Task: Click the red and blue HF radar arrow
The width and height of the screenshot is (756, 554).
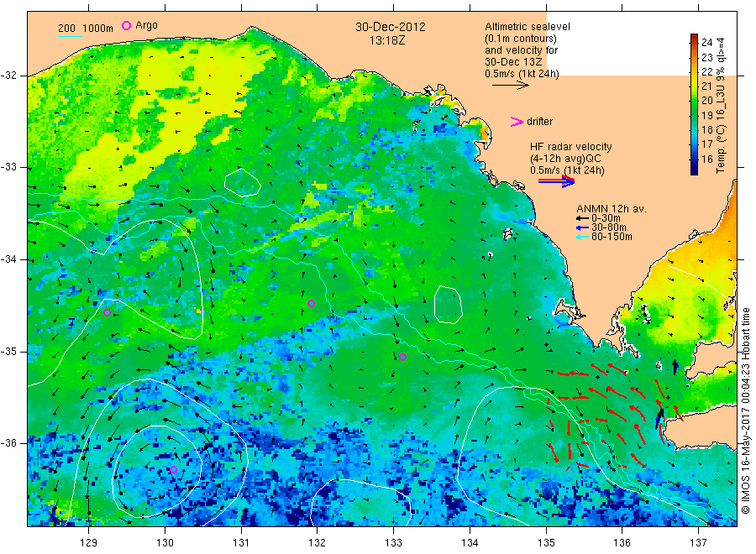Action: 556,181
